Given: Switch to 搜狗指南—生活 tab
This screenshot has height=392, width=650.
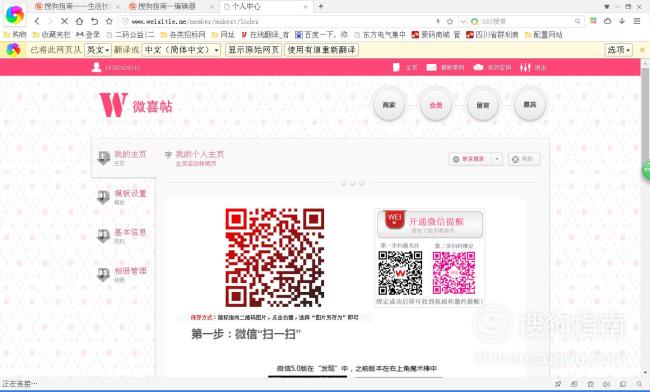Looking at the screenshot, I should click(x=77, y=6).
